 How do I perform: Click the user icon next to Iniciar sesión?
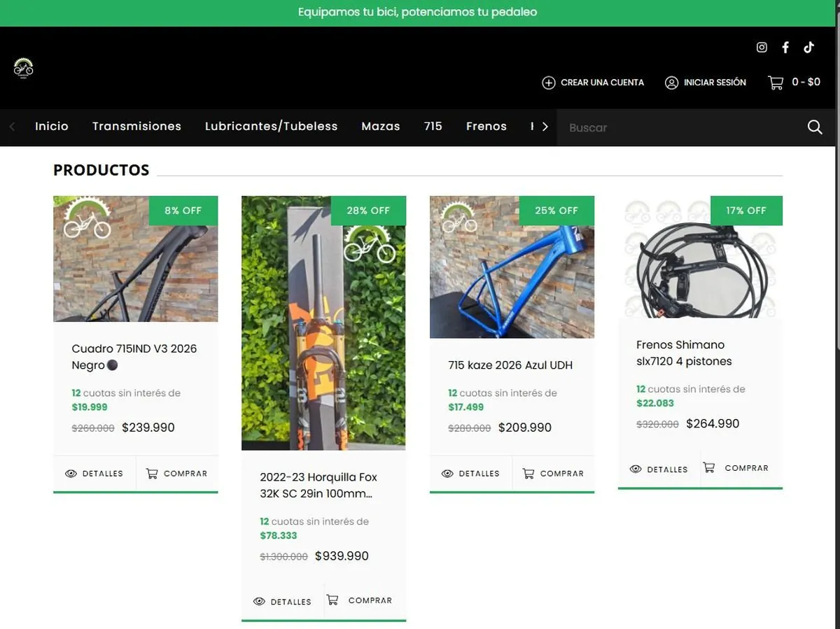(x=671, y=83)
